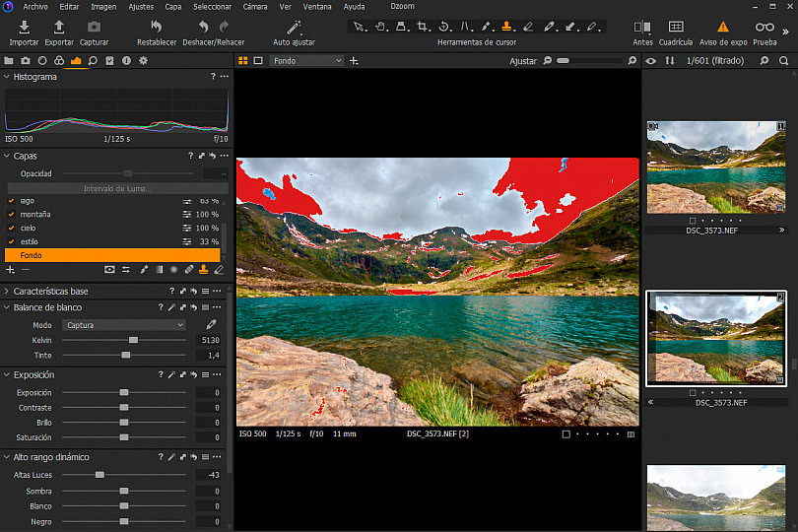Open the Modo Captura dropdown
Image resolution: width=798 pixels, height=532 pixels.
[x=124, y=325]
